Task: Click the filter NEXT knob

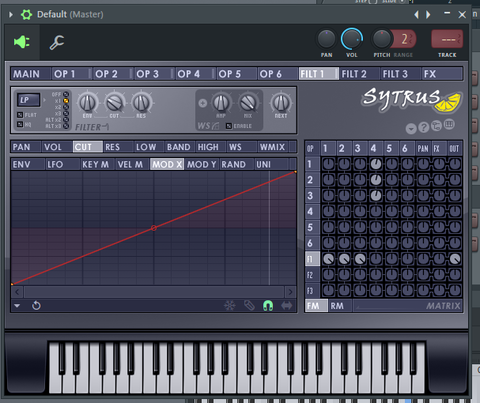Action: click(x=281, y=103)
